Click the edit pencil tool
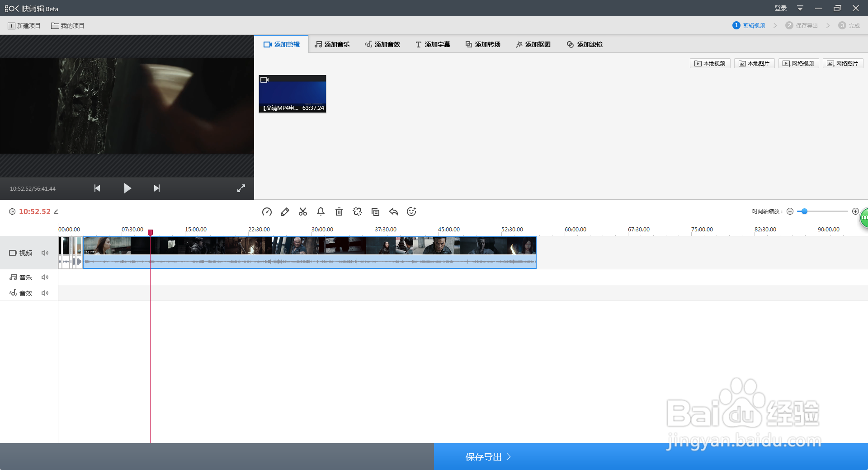The height and width of the screenshot is (470, 868). [x=285, y=211]
